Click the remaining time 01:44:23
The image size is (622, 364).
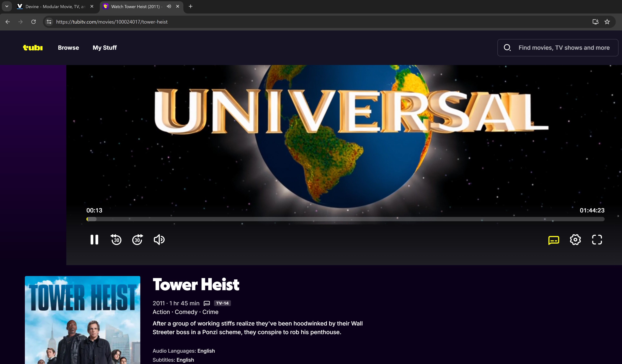click(592, 210)
